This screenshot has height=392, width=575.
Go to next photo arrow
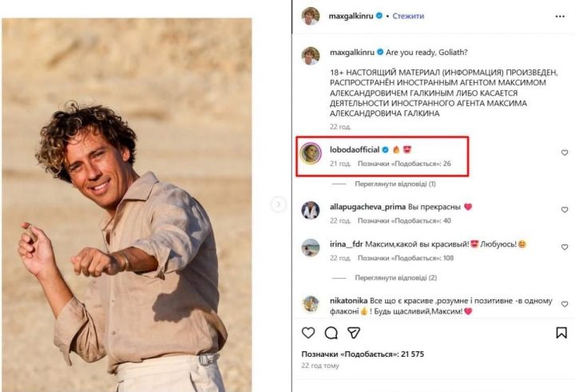tap(278, 204)
